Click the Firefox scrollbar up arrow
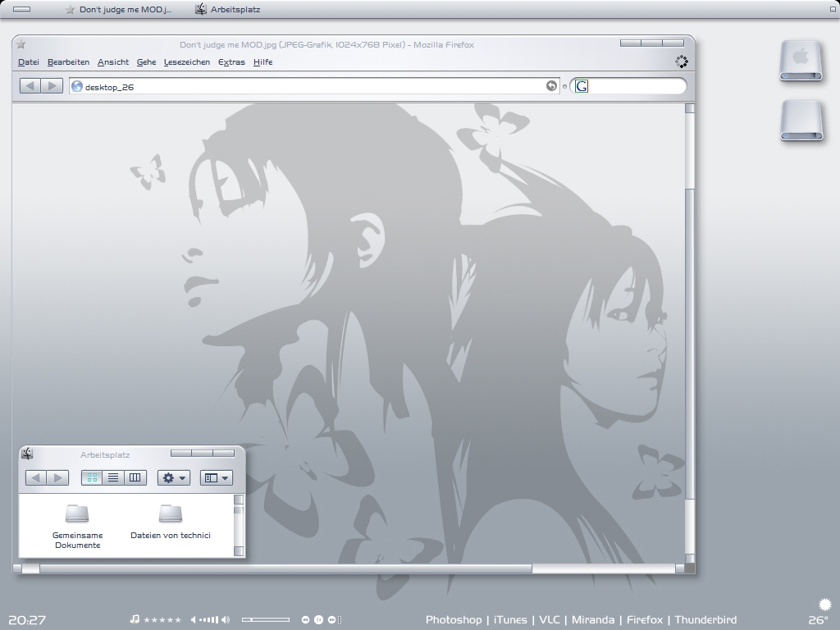 tap(690, 108)
